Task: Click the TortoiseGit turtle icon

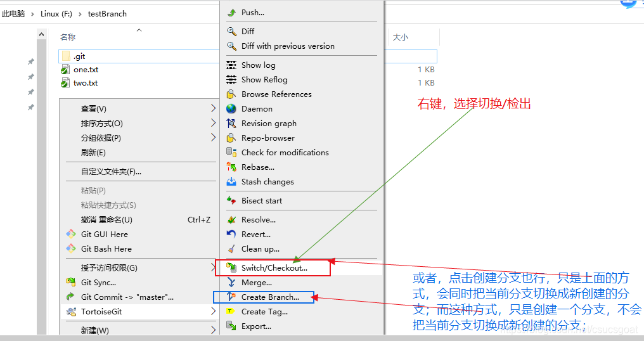Action: 71,311
